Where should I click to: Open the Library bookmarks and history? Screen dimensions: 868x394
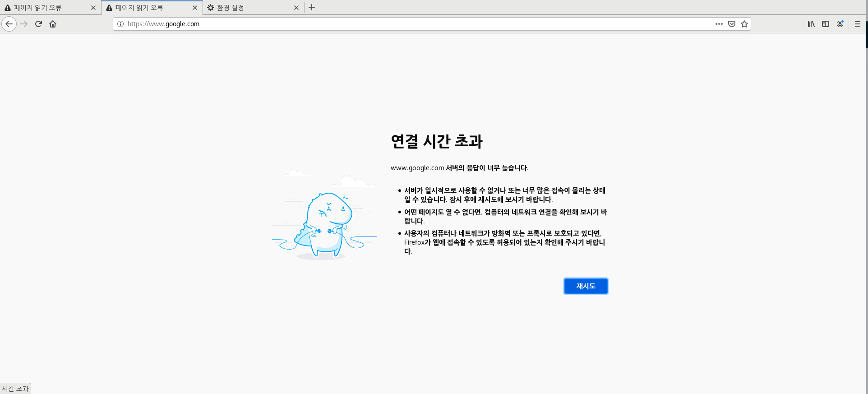811,24
